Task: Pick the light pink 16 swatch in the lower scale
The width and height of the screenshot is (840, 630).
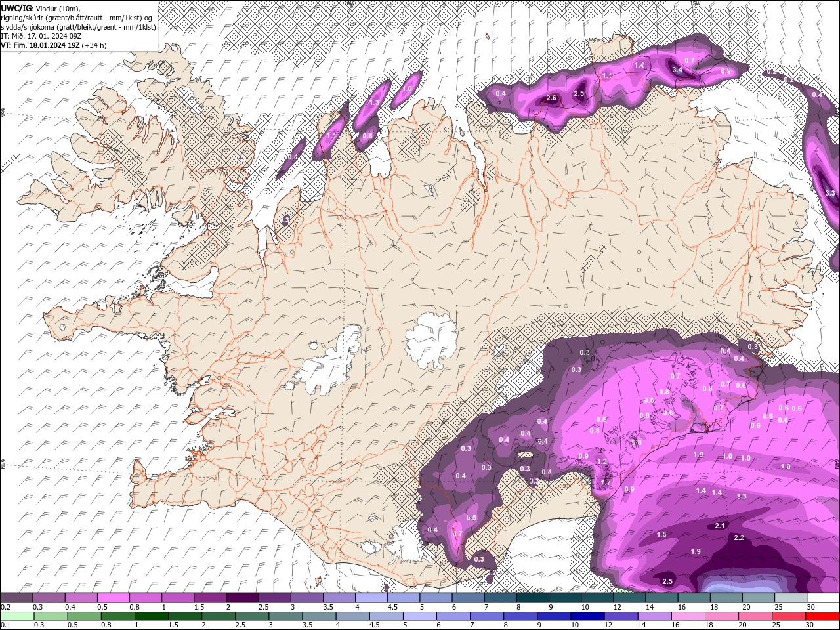Action: coord(687,616)
